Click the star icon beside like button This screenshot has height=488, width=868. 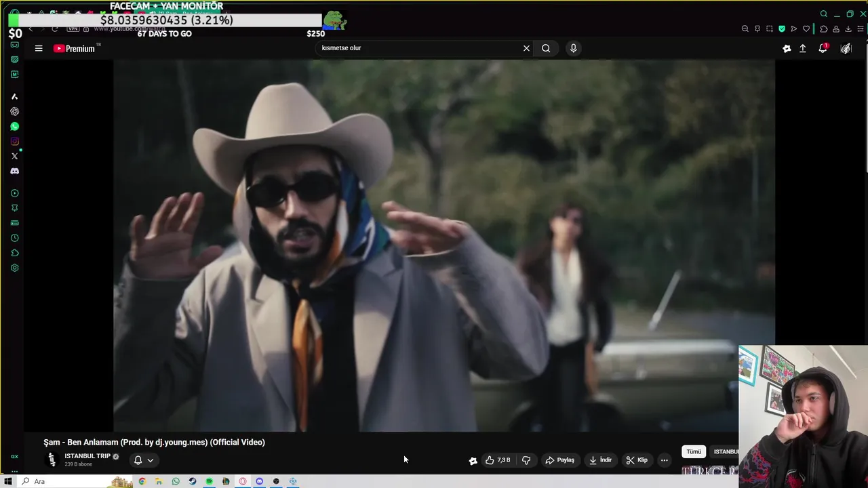[x=473, y=460]
